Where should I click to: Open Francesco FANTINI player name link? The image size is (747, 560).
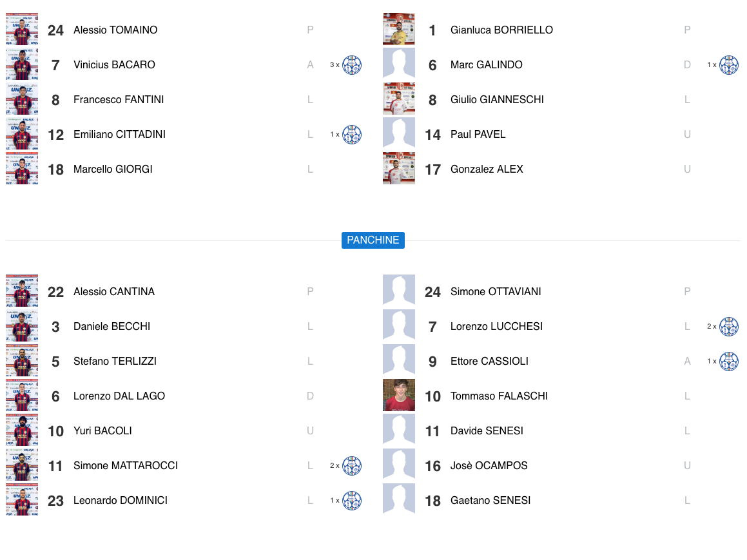tap(119, 100)
